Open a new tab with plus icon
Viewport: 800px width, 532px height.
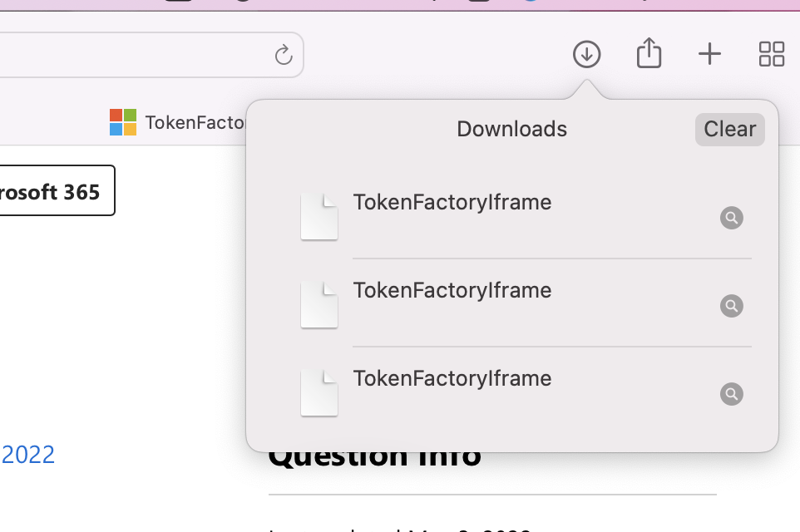pyautogui.click(x=709, y=55)
